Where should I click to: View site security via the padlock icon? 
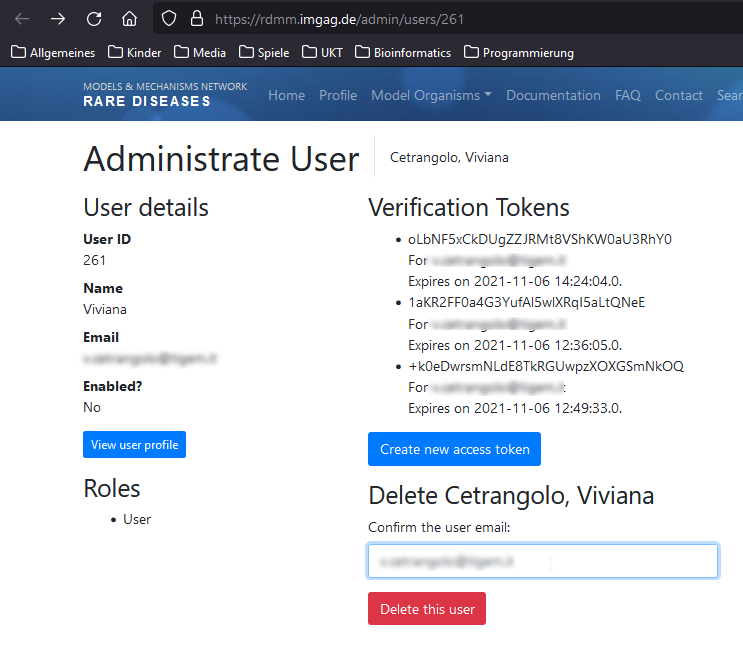197,19
